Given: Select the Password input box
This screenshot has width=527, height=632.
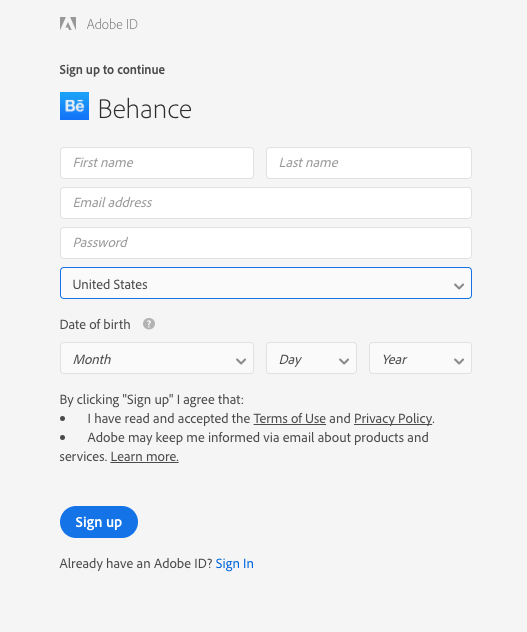Looking at the screenshot, I should point(266,243).
